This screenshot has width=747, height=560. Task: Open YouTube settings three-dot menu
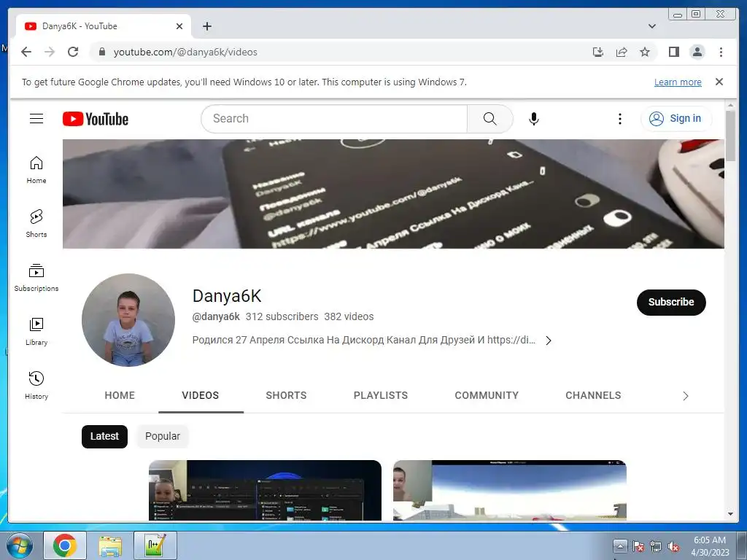coord(619,119)
